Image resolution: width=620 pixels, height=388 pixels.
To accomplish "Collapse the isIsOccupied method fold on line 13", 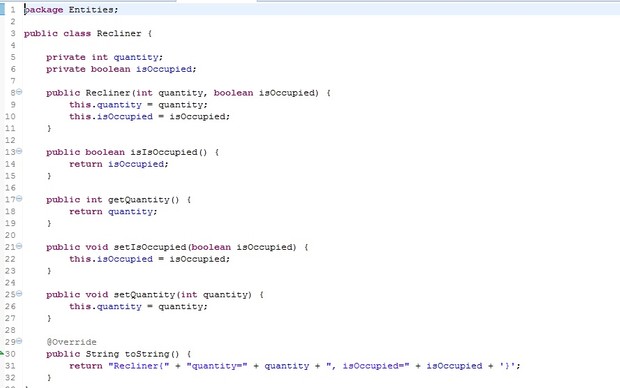I will tap(19, 151).
